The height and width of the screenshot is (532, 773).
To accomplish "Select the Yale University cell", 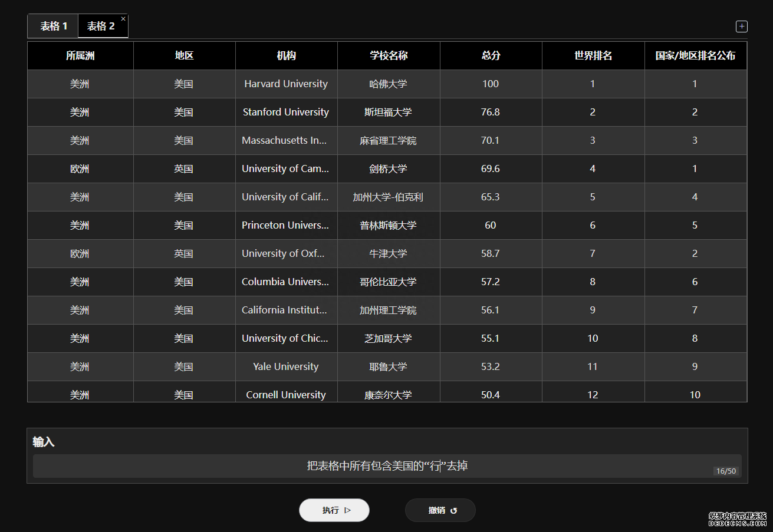I will pyautogui.click(x=287, y=367).
